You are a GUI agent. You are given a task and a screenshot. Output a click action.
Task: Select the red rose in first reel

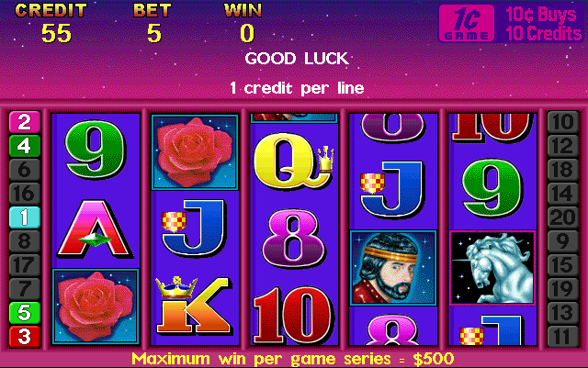click(96, 307)
